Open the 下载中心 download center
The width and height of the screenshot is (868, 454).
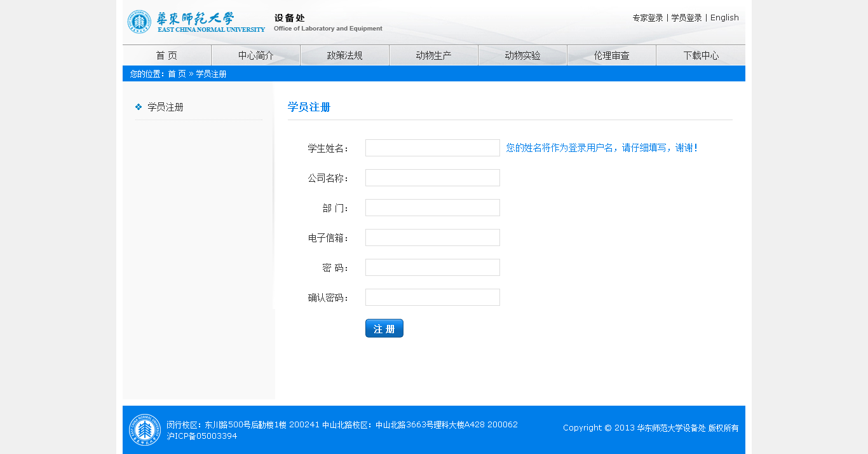[700, 55]
